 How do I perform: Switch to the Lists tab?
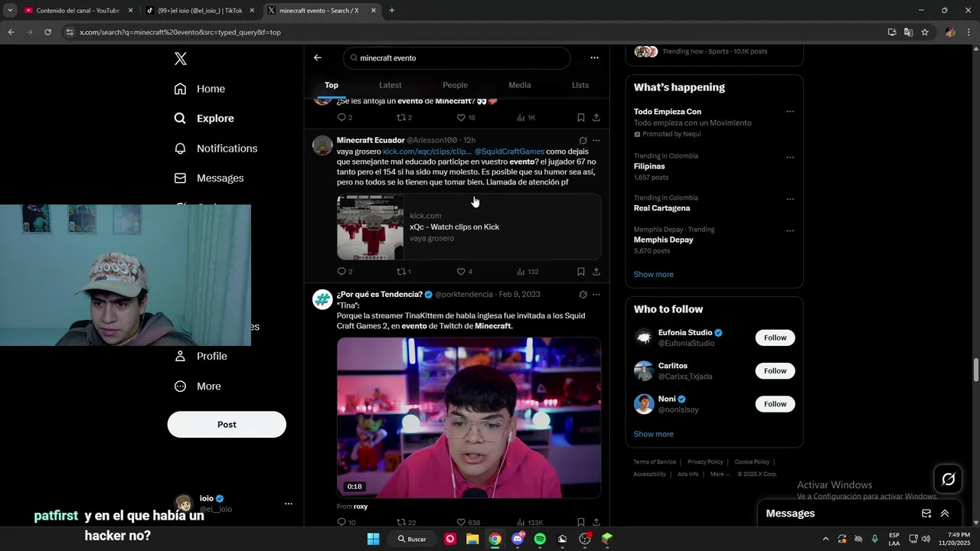(580, 85)
